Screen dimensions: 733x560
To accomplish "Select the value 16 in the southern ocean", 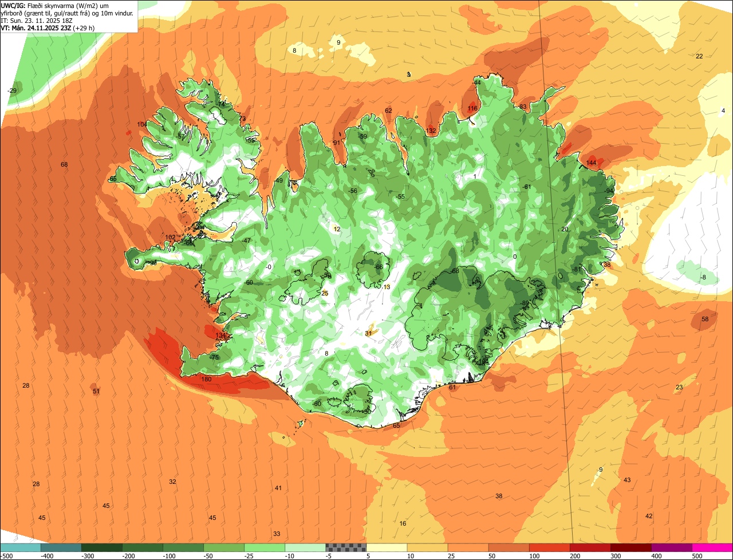I will tap(403, 523).
